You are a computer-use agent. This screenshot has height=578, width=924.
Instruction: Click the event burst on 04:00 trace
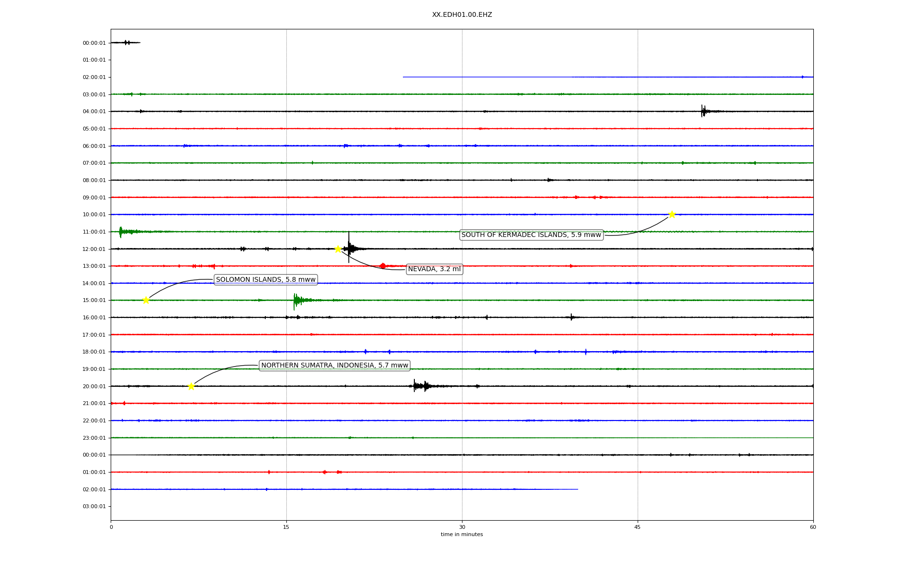click(704, 111)
